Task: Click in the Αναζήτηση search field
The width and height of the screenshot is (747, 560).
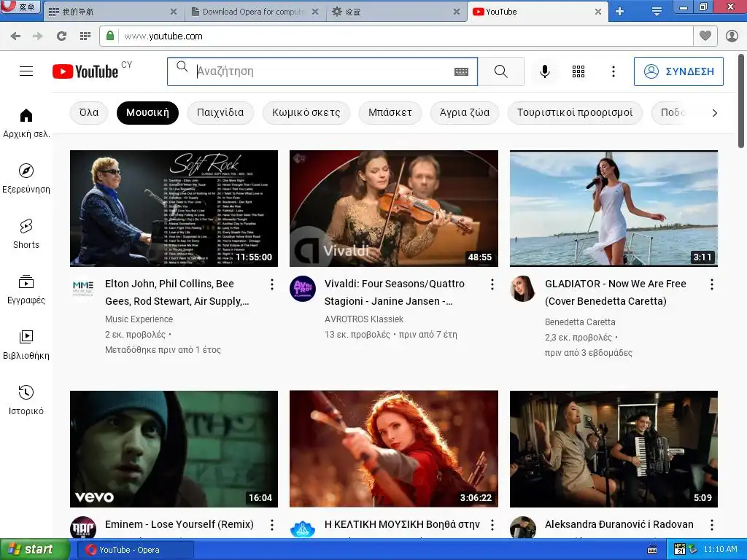Action: pyautogui.click(x=324, y=71)
